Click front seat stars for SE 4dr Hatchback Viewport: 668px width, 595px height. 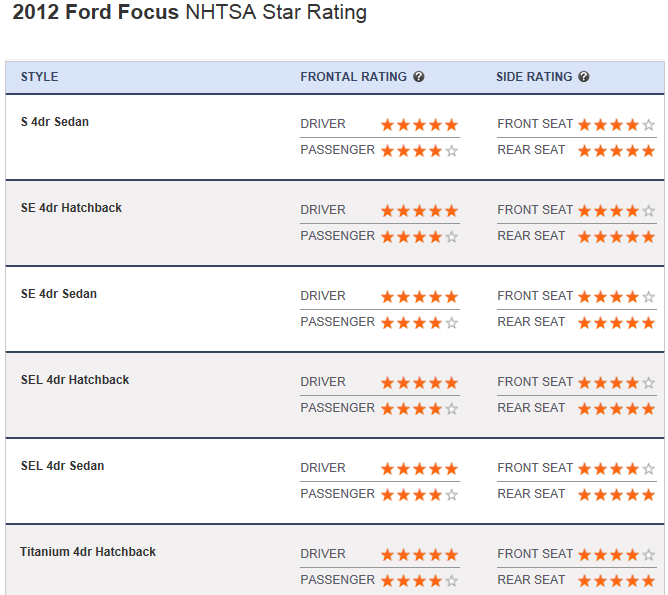click(x=616, y=211)
